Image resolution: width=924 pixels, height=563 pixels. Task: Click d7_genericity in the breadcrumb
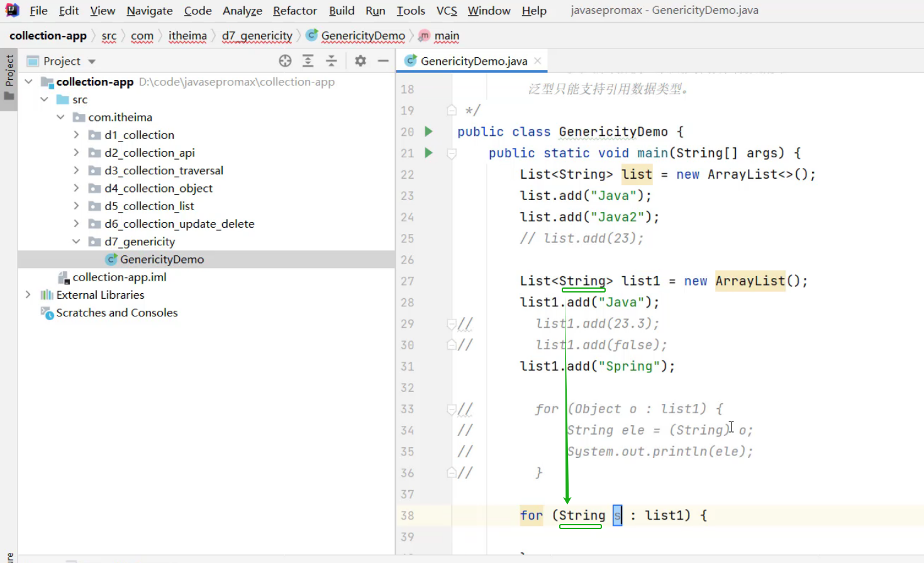click(257, 36)
